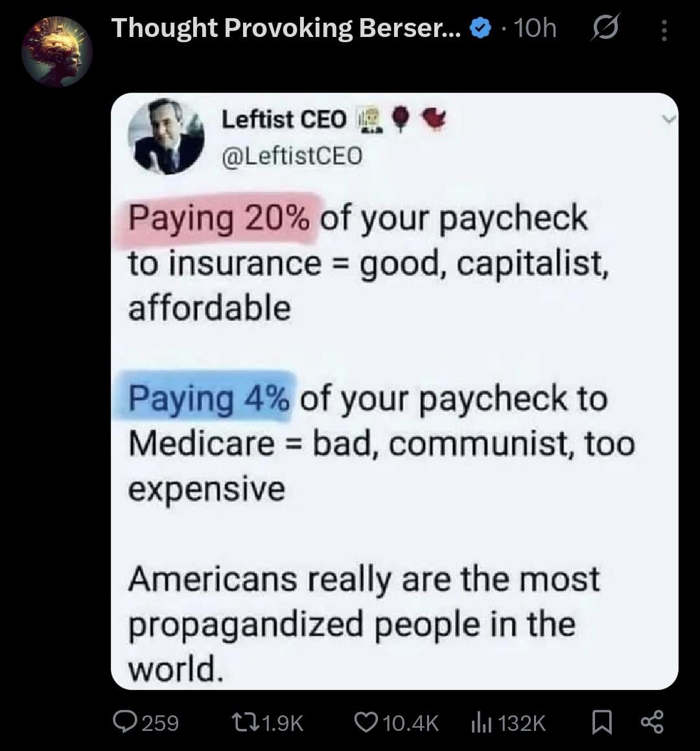
Task: Open the Thought Provoking Berser... account name
Action: pyautogui.click(x=286, y=28)
